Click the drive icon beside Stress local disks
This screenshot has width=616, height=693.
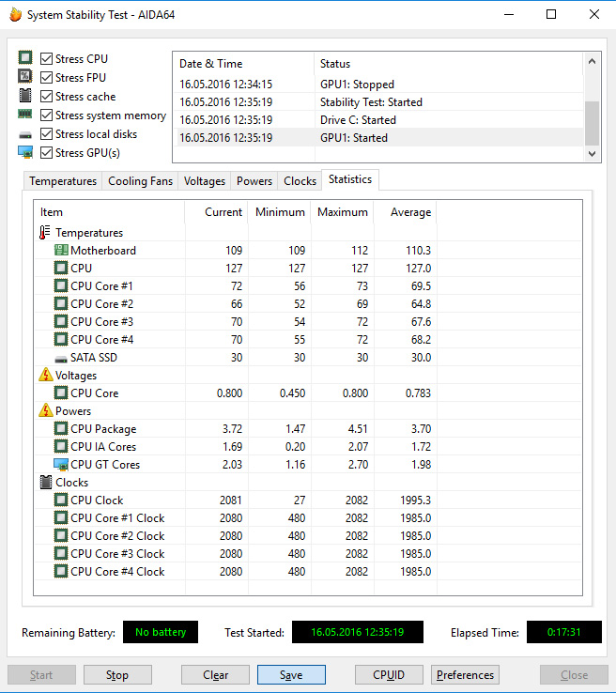coord(25,135)
